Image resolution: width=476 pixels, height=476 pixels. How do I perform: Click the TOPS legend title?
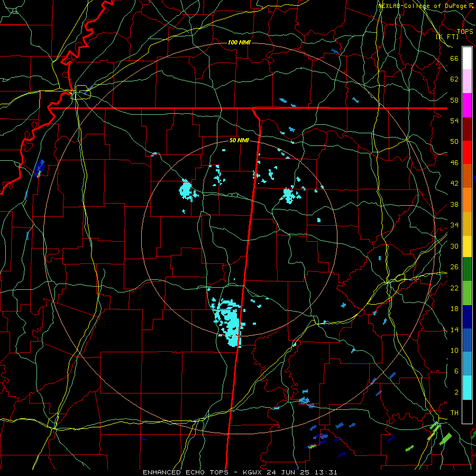(x=465, y=31)
